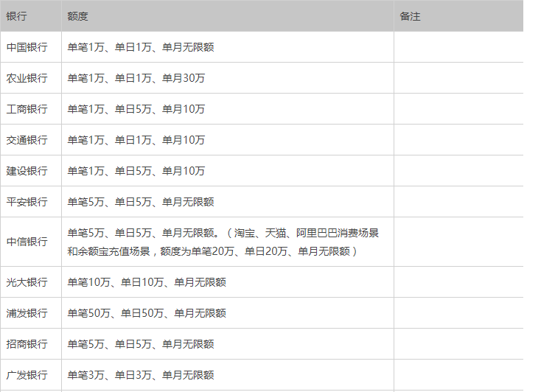Screen dimensions: 555x392
Task: Click 平安银行 limit 单笔5万、单日5万、单月无限额
Action: [x=141, y=202]
